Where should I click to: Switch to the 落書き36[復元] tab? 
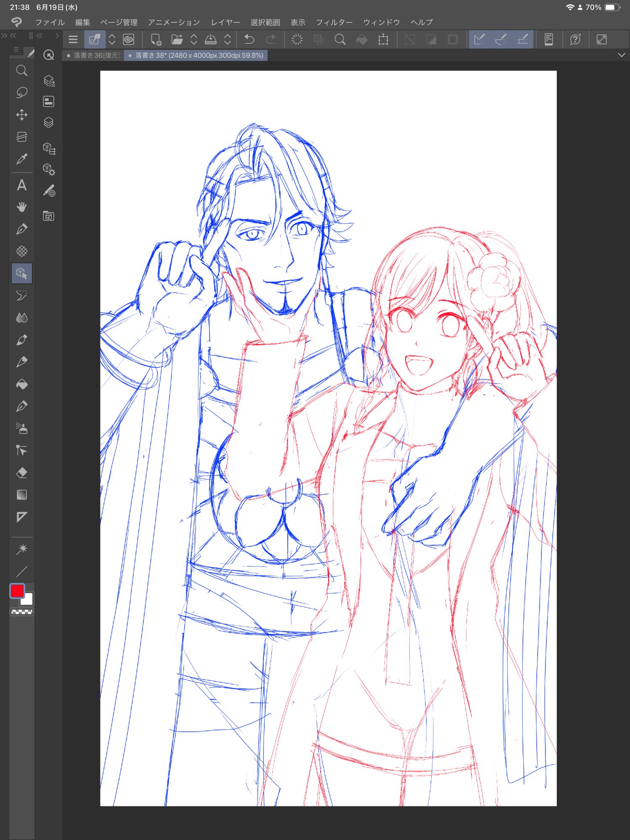click(93, 55)
